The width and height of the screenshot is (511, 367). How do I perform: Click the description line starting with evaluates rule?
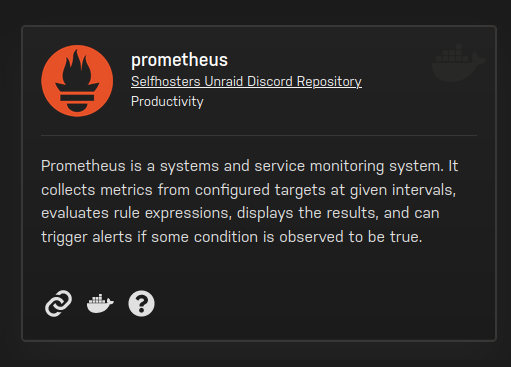coord(240,213)
